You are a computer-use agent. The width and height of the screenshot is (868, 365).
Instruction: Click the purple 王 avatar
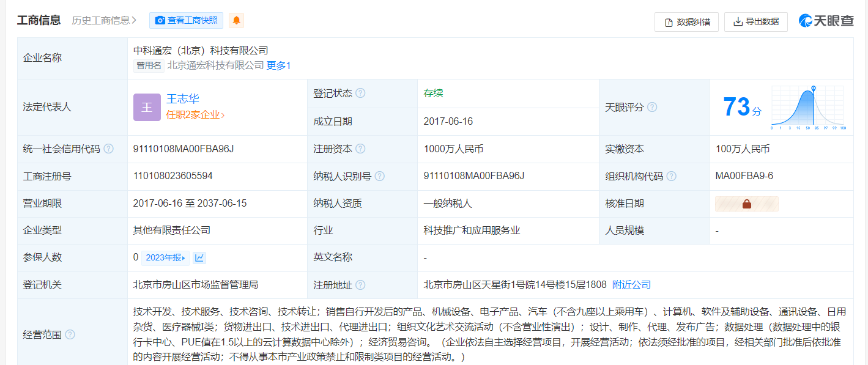click(147, 108)
